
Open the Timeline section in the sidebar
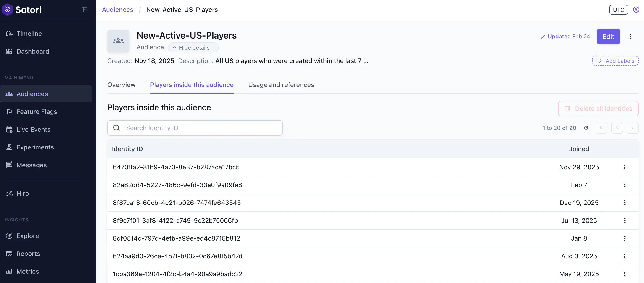click(29, 33)
